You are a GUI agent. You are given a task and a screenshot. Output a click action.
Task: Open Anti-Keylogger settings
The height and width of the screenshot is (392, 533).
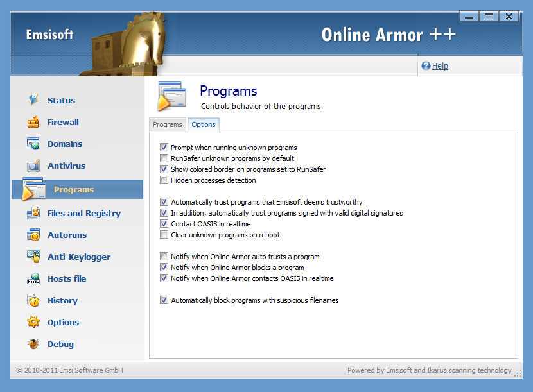pos(79,257)
